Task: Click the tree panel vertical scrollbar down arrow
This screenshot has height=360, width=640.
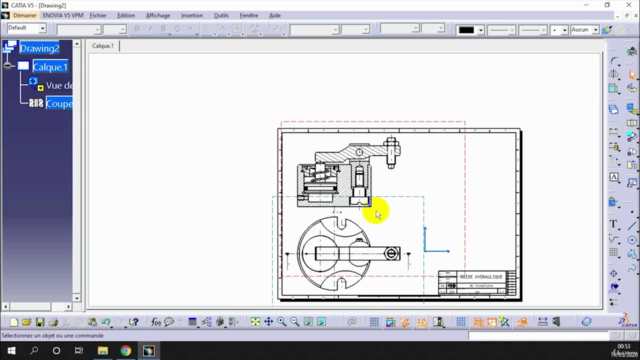Action: pos(77,298)
